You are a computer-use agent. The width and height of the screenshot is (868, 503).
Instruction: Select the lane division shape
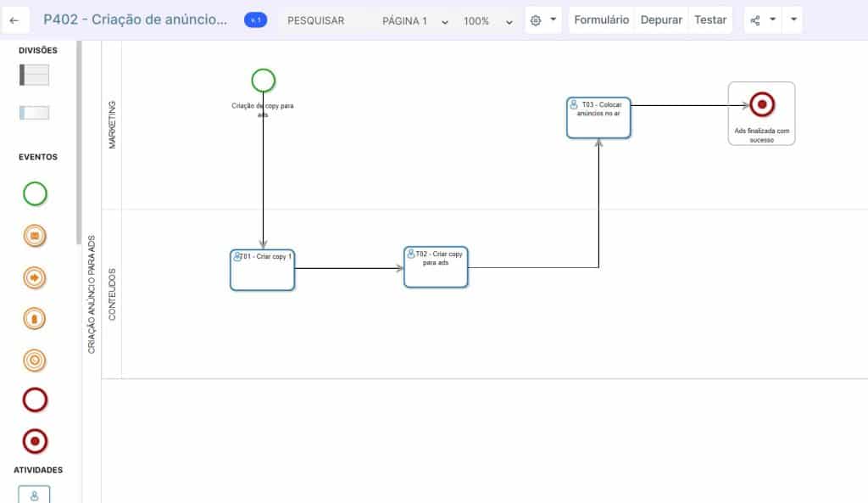[34, 113]
